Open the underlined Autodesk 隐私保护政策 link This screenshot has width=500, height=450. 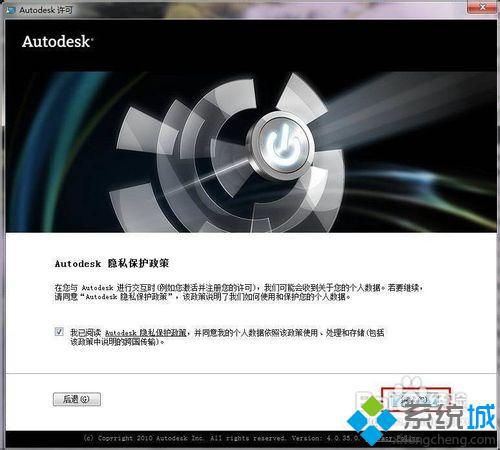[x=146, y=333]
